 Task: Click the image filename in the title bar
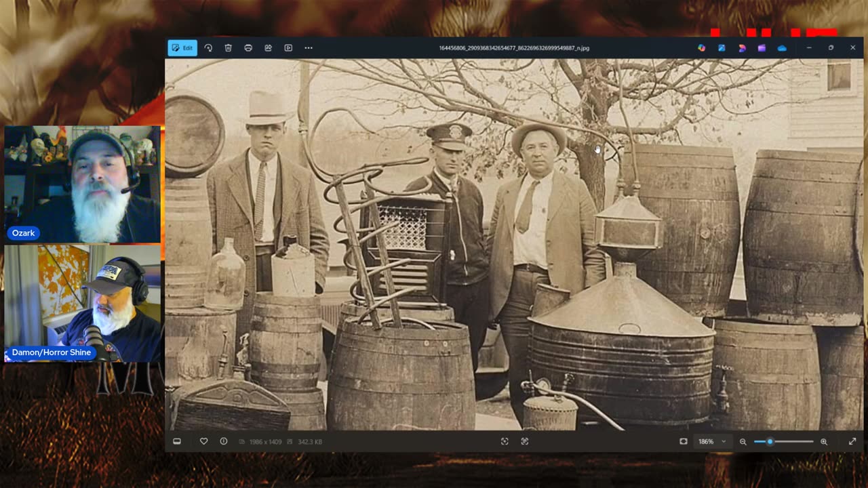click(514, 48)
